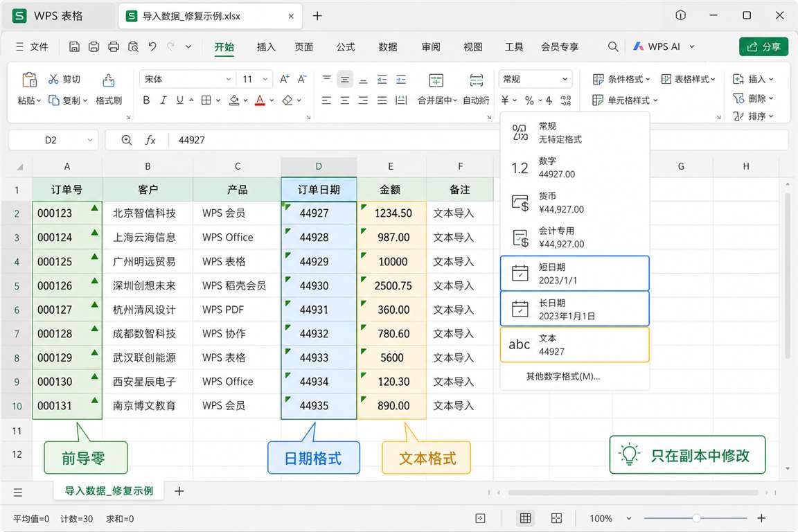Open the 插入 cells dropdown at right
Screen dimensions: 798x532
pos(753,79)
